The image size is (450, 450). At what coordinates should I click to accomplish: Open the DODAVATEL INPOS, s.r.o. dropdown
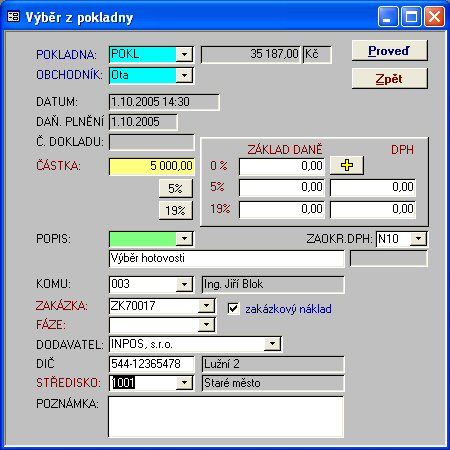click(272, 344)
